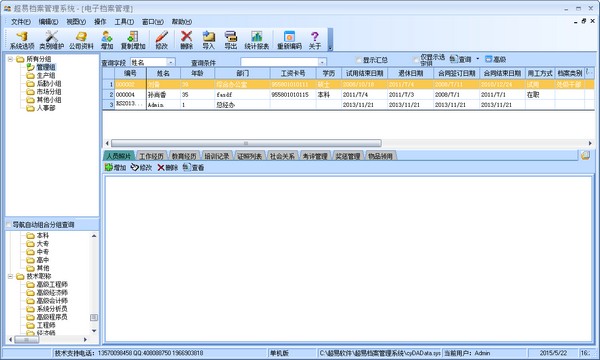The height and width of the screenshot is (360, 600).
Task: Click the red X 删除 toolbar icon
Action: (186, 40)
